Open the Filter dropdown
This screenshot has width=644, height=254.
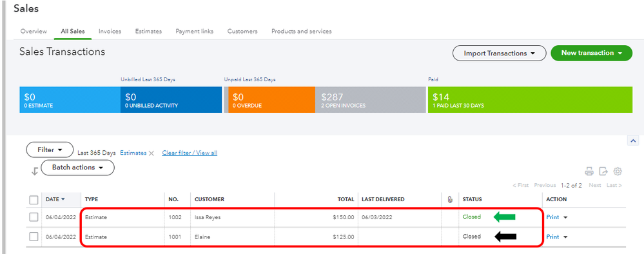coord(50,150)
